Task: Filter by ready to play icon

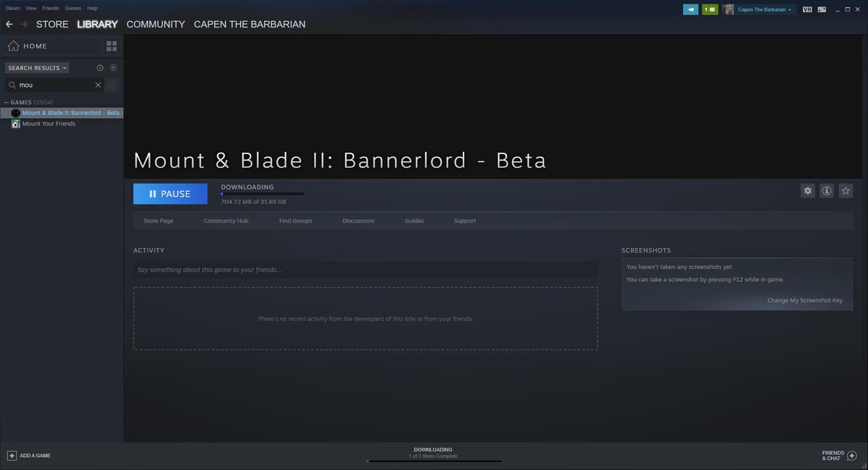Action: (114, 68)
